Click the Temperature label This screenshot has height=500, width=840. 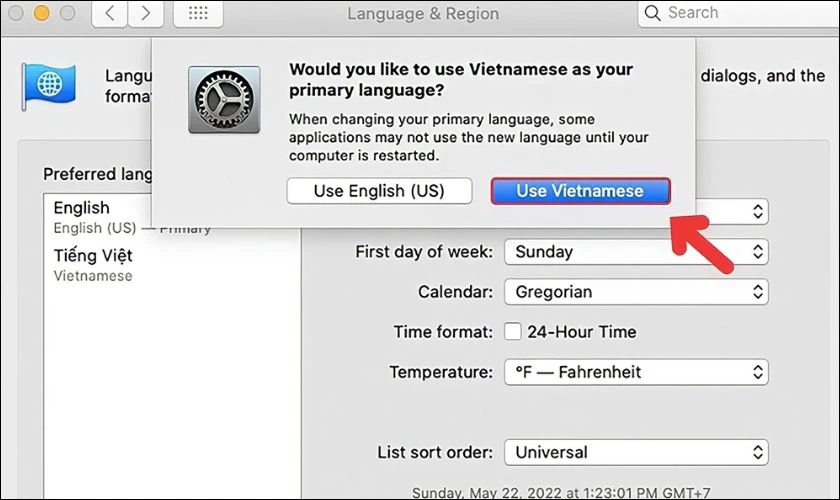(x=441, y=372)
